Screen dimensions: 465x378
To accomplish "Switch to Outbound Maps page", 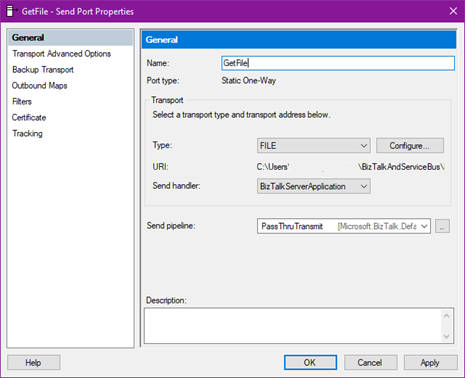I will coord(40,86).
